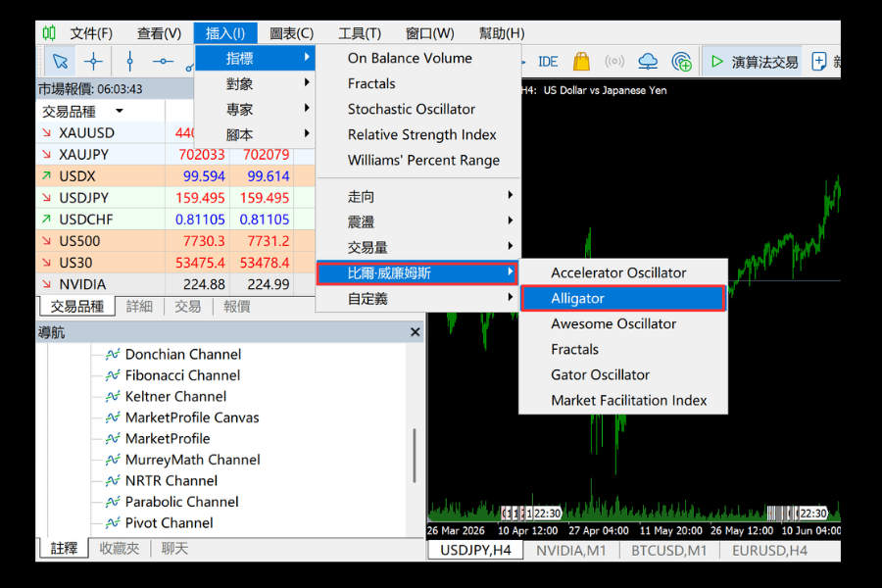Click the new order plus icon
Screen dimensions: 882x588
(x=819, y=62)
